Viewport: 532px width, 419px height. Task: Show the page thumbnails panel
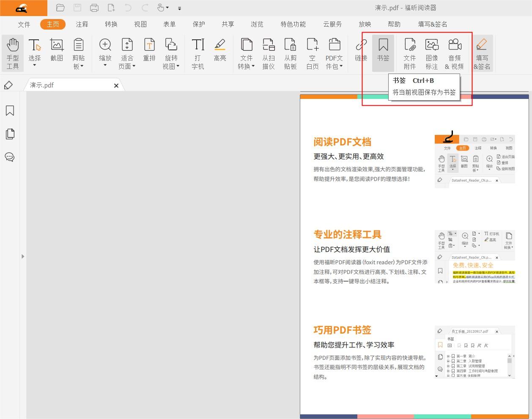(9, 134)
